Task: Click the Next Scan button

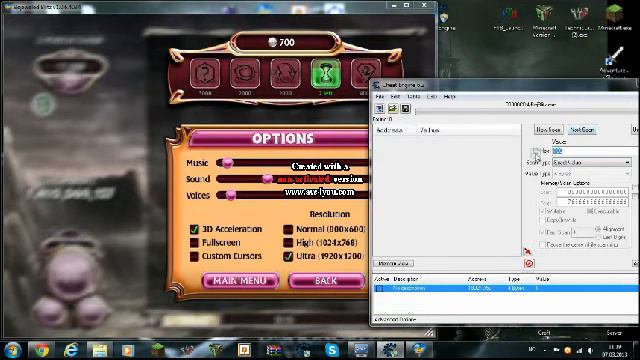Action: (582, 130)
